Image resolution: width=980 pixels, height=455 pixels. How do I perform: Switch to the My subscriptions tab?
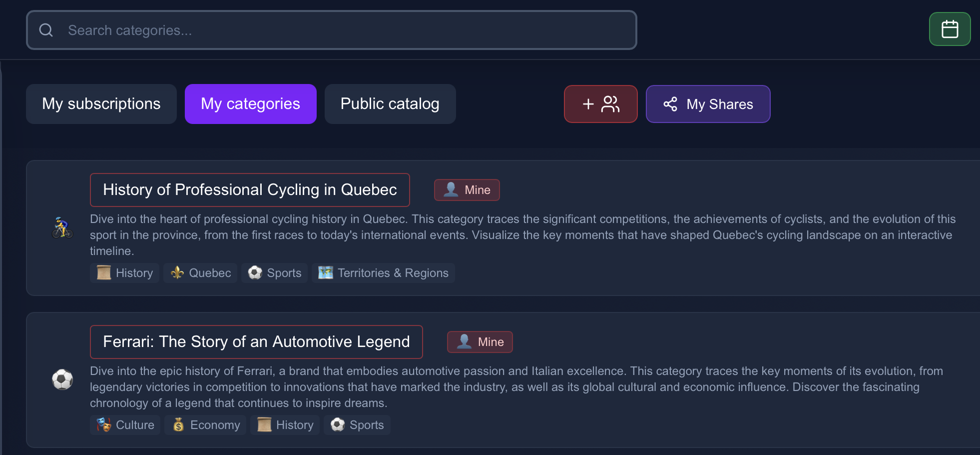101,104
